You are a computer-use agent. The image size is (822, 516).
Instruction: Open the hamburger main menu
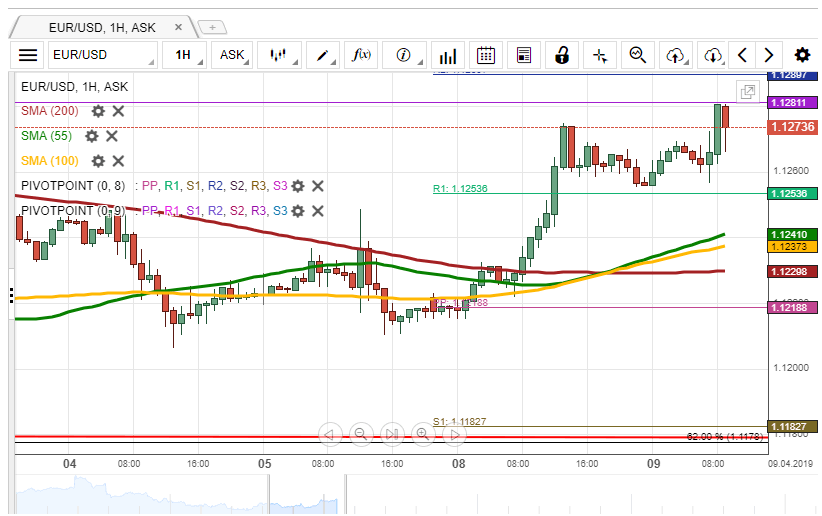[x=28, y=55]
